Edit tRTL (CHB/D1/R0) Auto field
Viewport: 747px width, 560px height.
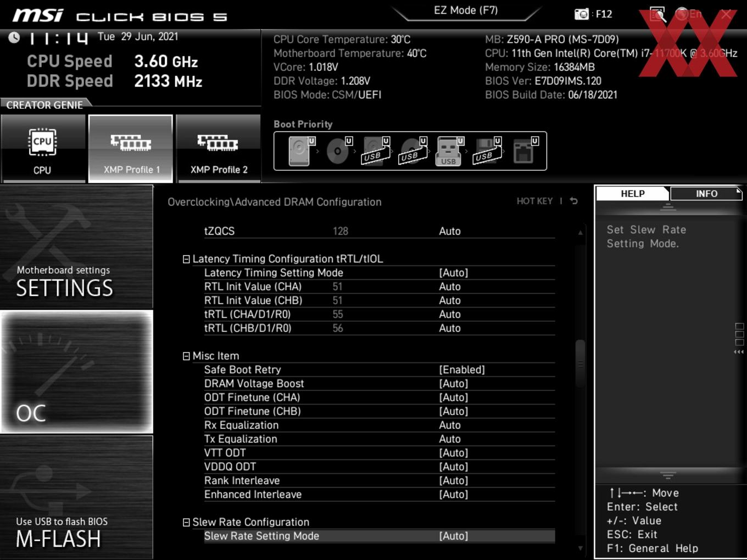(x=450, y=328)
